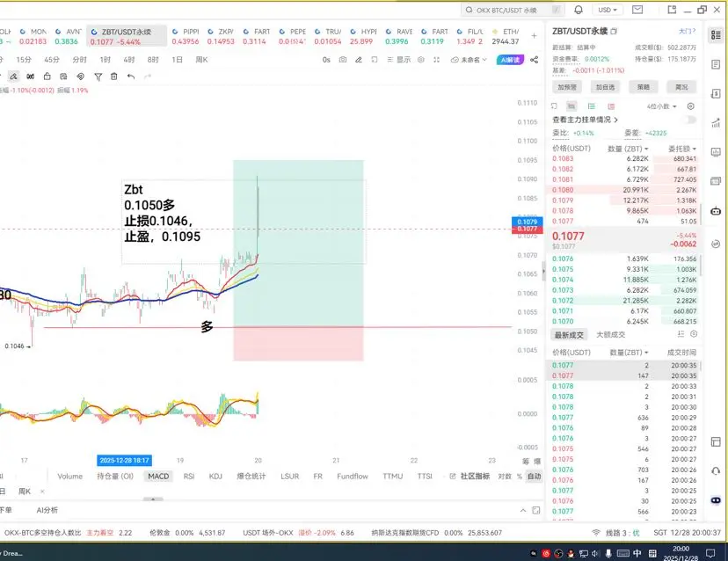Click the 简况 button

click(681, 87)
